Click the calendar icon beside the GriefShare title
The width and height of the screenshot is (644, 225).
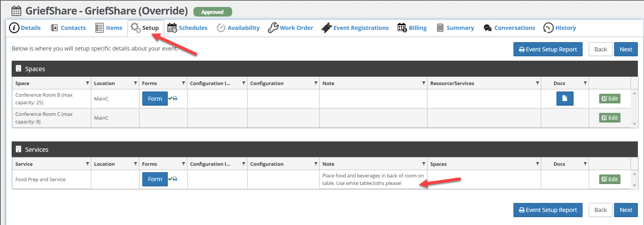click(x=16, y=11)
